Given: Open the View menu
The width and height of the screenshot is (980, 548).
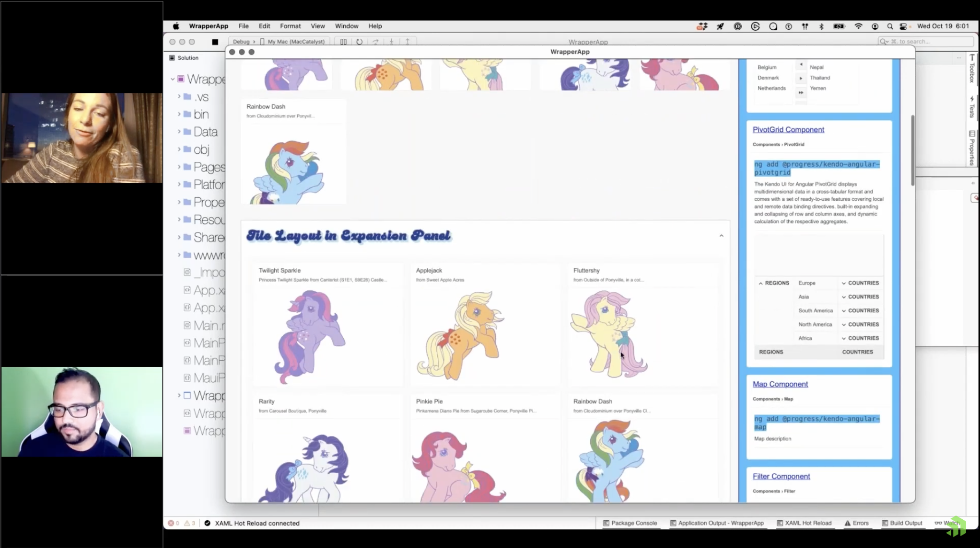Looking at the screenshot, I should tap(318, 26).
